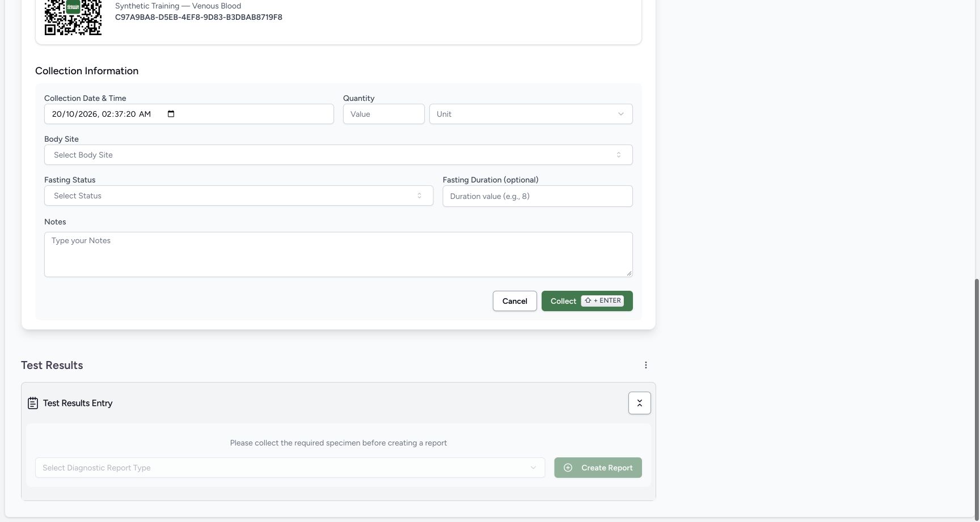This screenshot has width=980, height=522.
Task: Click the plus icon on Create Report
Action: point(568,468)
